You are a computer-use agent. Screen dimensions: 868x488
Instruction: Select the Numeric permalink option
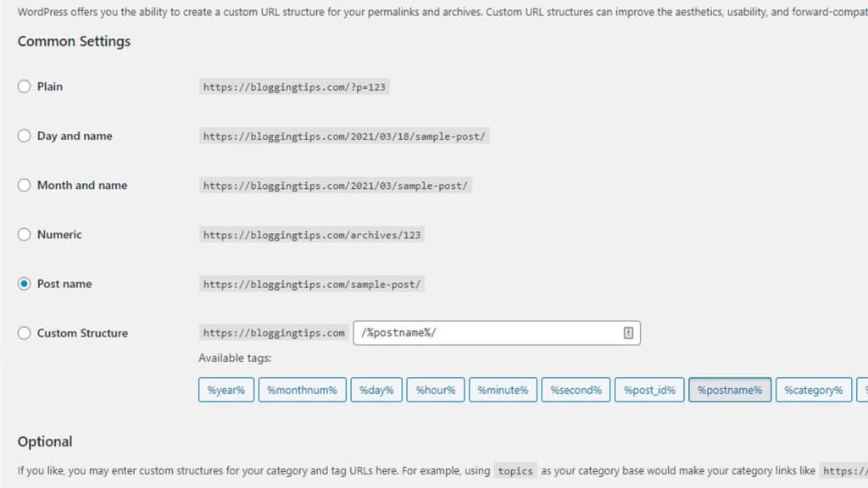pyautogui.click(x=24, y=234)
